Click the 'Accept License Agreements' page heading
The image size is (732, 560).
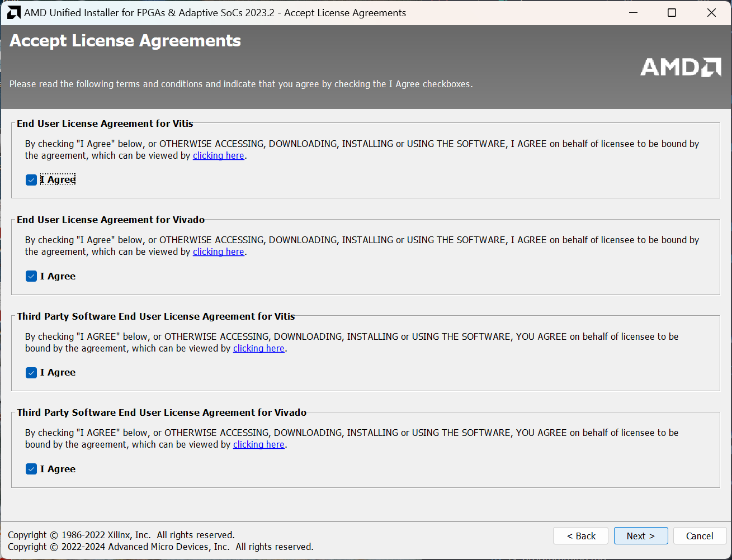pos(125,41)
